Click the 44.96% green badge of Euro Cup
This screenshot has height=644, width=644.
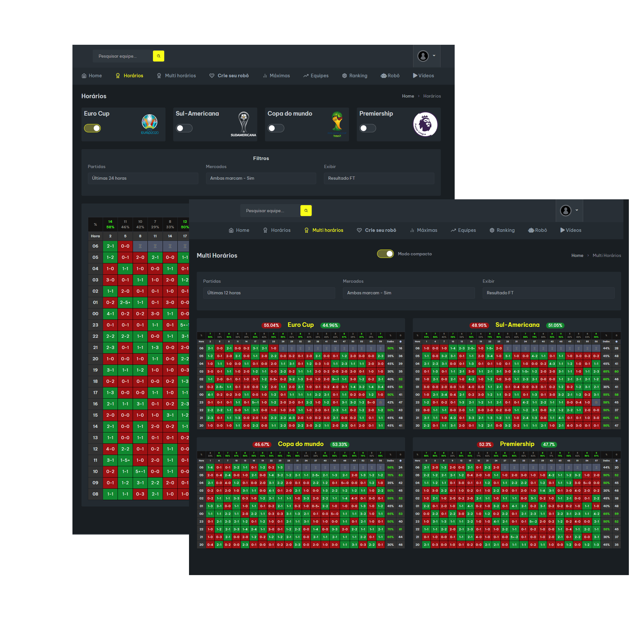(330, 325)
